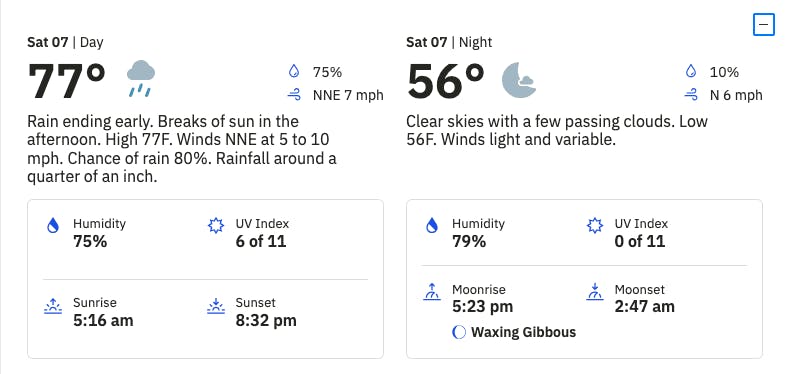Click the N 6 mph wind icon
This screenshot has width=789, height=374.
tap(691, 95)
